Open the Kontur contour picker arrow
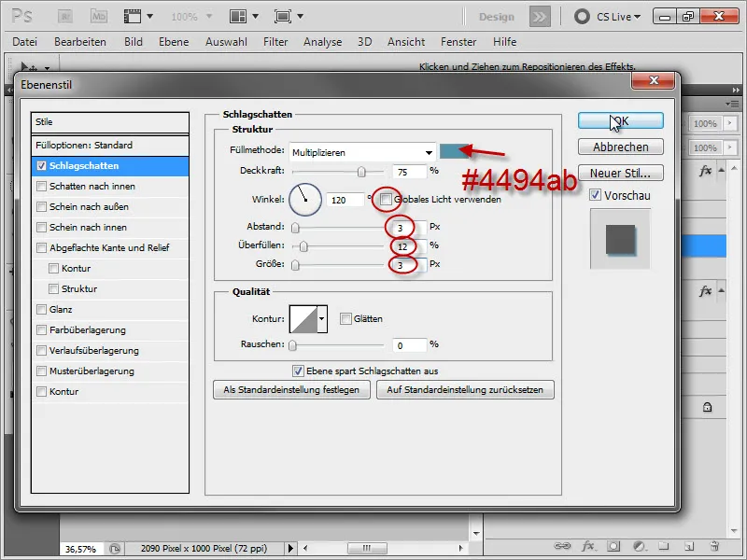Image resolution: width=747 pixels, height=560 pixels. tap(322, 318)
